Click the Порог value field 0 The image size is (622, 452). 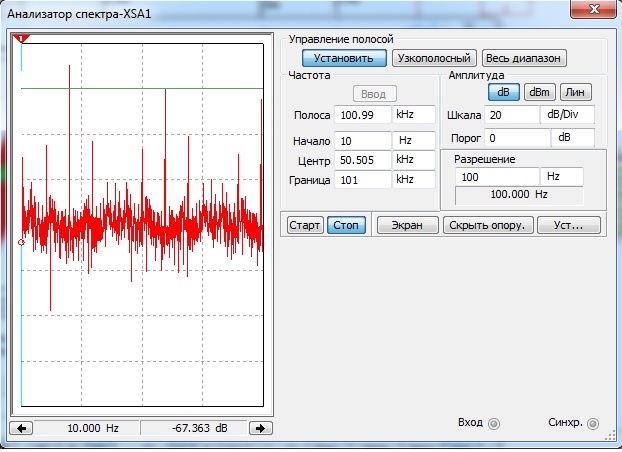click(x=517, y=138)
